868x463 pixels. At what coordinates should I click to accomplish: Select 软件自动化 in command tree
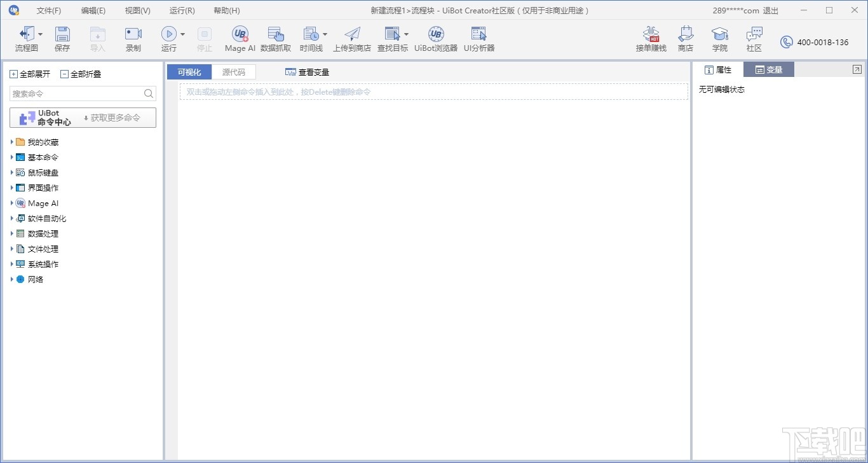point(47,219)
